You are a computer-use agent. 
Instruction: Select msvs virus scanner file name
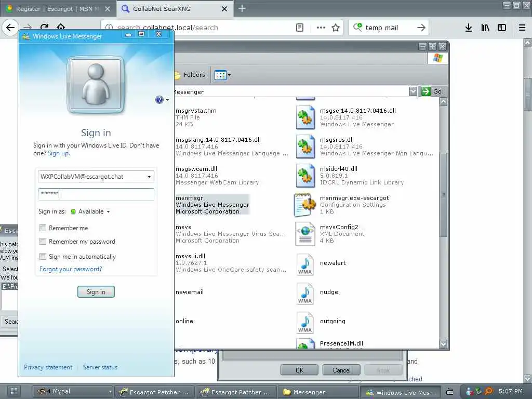click(x=183, y=227)
